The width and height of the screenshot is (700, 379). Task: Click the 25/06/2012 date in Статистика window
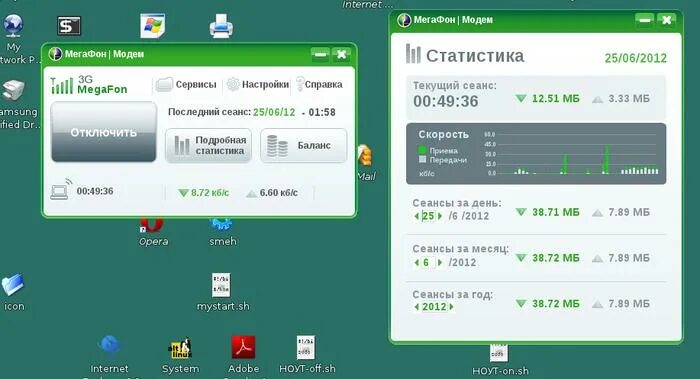636,58
